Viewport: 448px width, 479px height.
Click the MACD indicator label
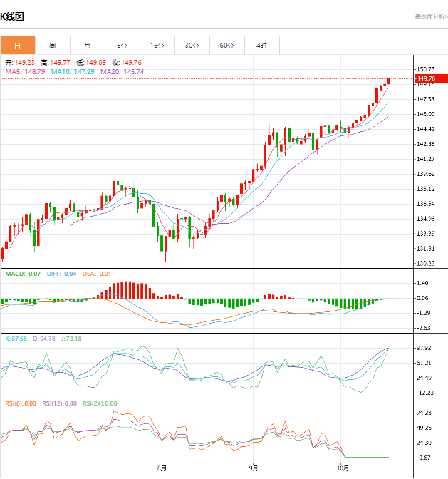(22, 273)
